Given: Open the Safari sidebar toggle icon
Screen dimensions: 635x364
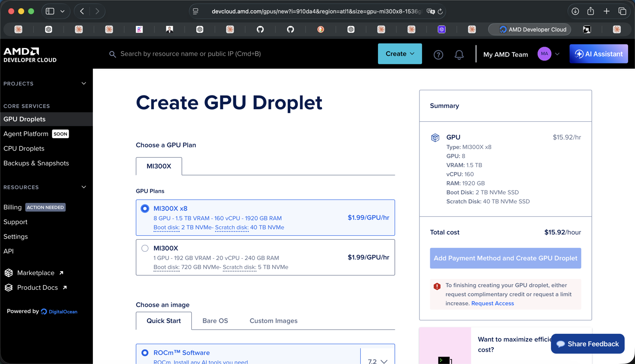Looking at the screenshot, I should pyautogui.click(x=50, y=11).
